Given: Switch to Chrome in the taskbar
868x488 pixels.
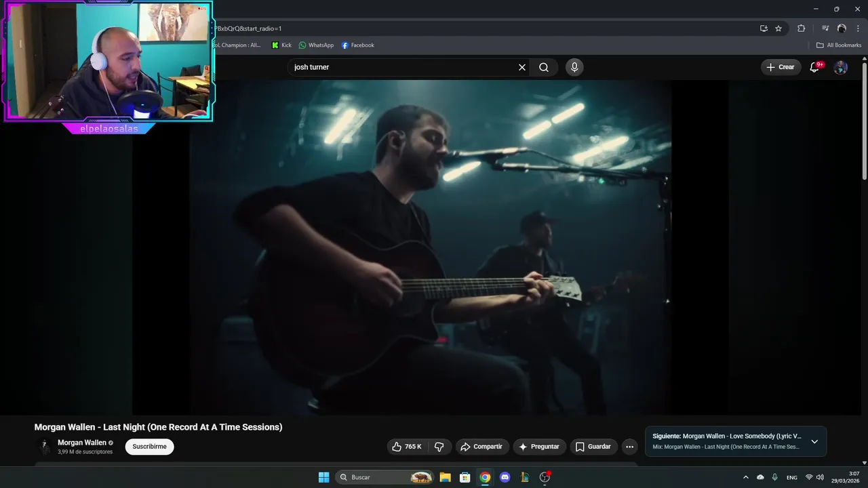Looking at the screenshot, I should coord(485,477).
